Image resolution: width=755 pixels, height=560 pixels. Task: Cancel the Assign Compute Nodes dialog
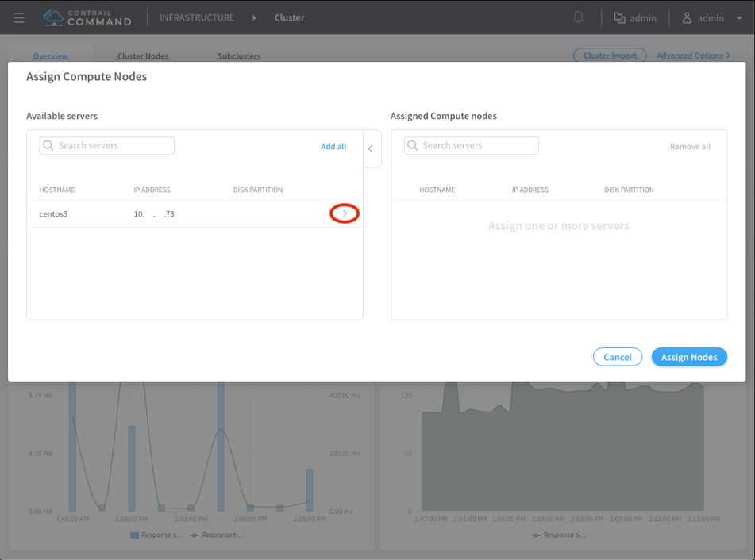point(617,357)
